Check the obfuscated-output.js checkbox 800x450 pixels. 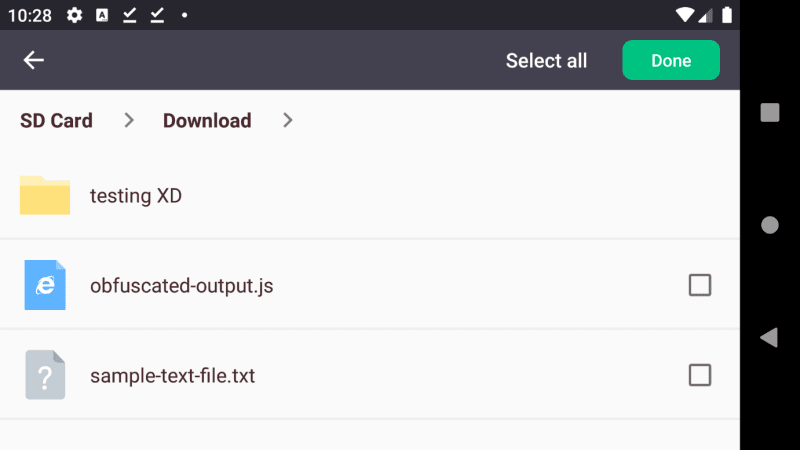(x=700, y=285)
